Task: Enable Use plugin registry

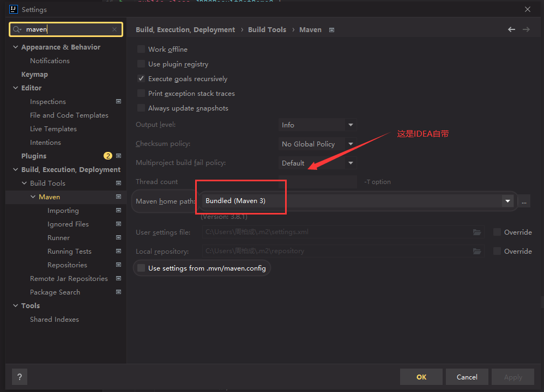Action: 141,64
